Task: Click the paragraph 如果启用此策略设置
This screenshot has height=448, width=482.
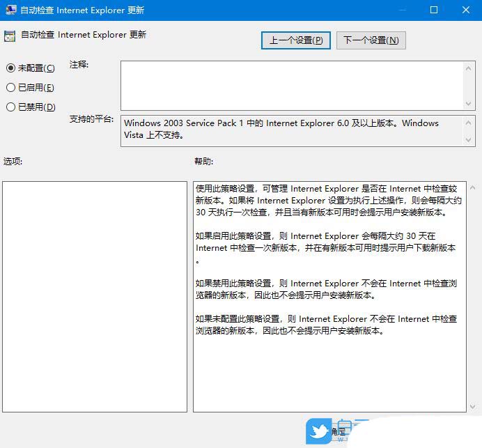Action: [325, 248]
